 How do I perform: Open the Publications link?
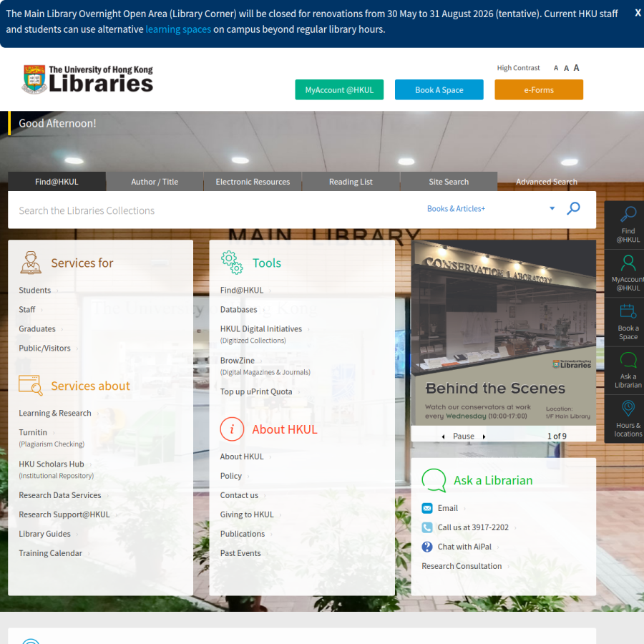tap(243, 534)
